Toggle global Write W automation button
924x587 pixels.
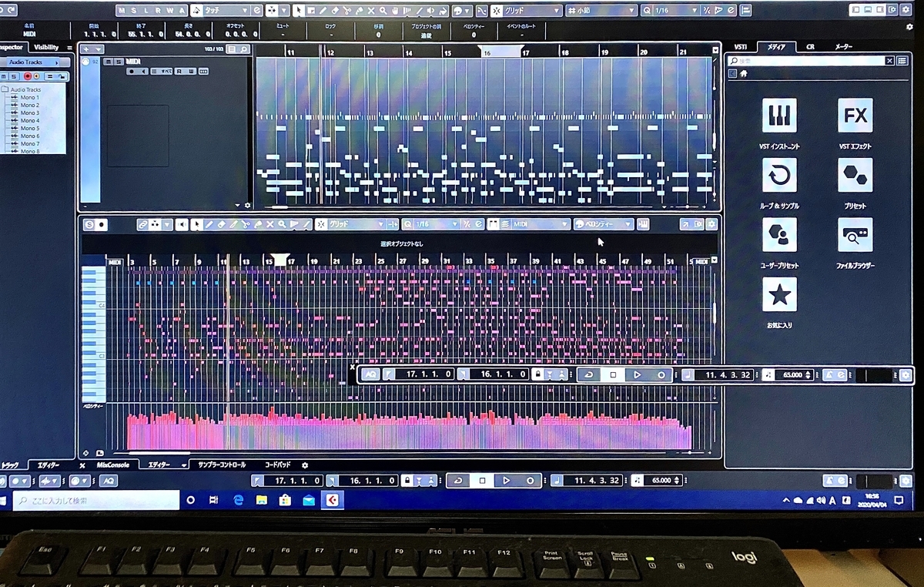coord(169,11)
